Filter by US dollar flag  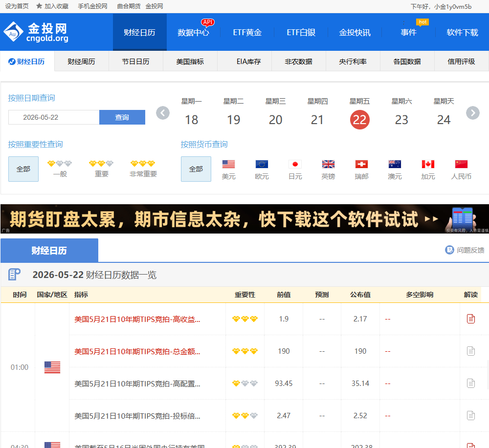pos(228,164)
